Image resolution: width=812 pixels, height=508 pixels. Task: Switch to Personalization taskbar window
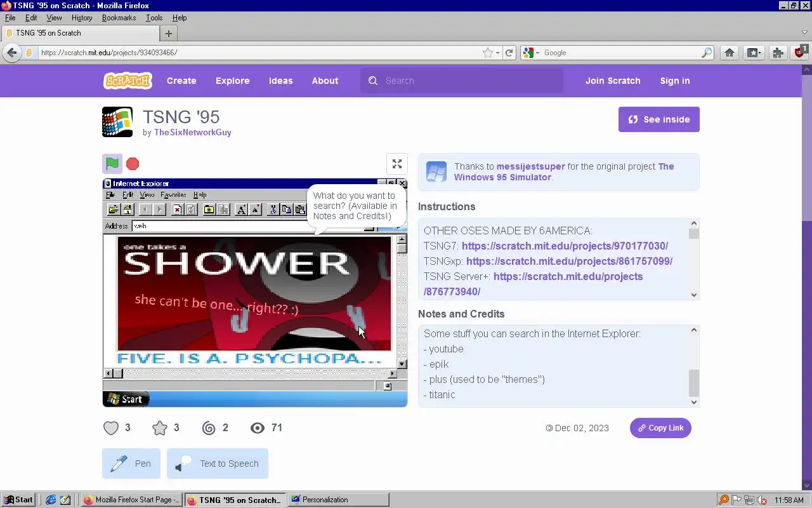(x=338, y=500)
